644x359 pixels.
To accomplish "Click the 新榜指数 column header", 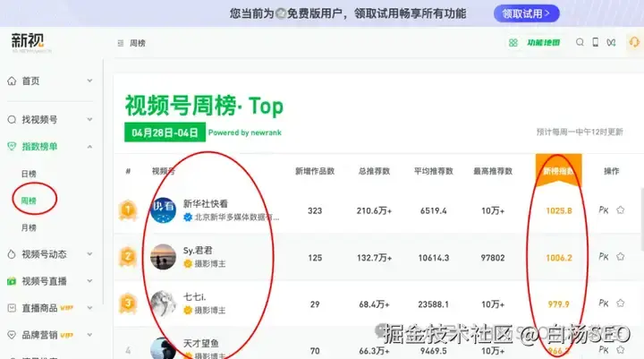I will click(x=558, y=171).
